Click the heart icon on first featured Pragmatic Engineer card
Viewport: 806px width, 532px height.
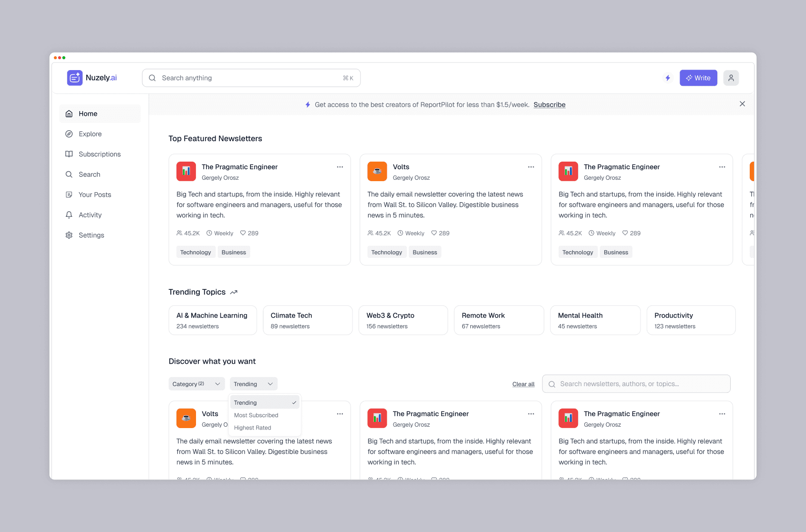click(243, 233)
